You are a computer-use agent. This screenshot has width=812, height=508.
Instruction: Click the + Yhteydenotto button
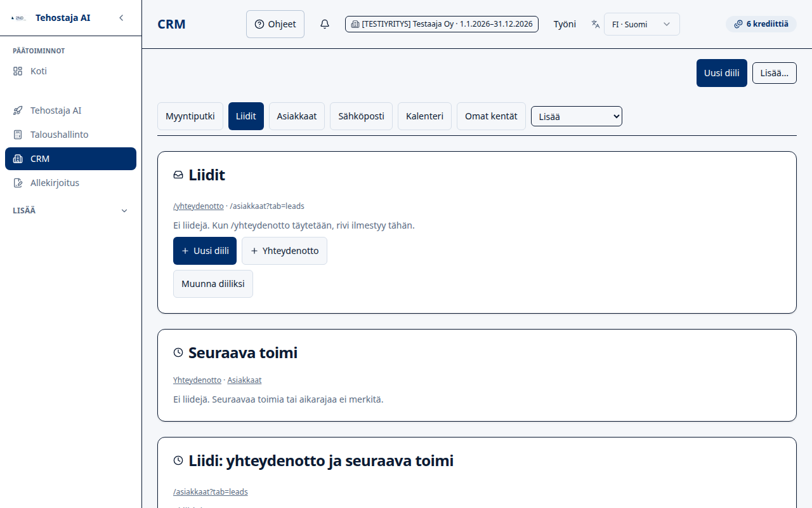click(x=284, y=251)
